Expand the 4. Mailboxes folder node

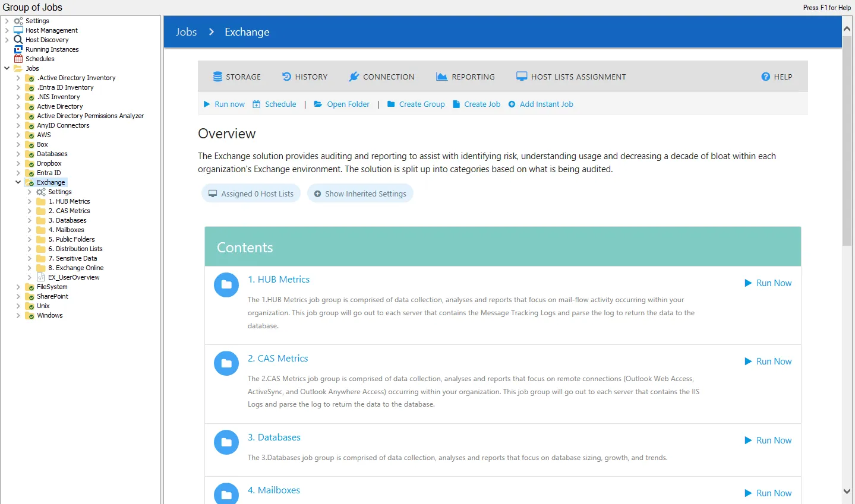tap(30, 230)
